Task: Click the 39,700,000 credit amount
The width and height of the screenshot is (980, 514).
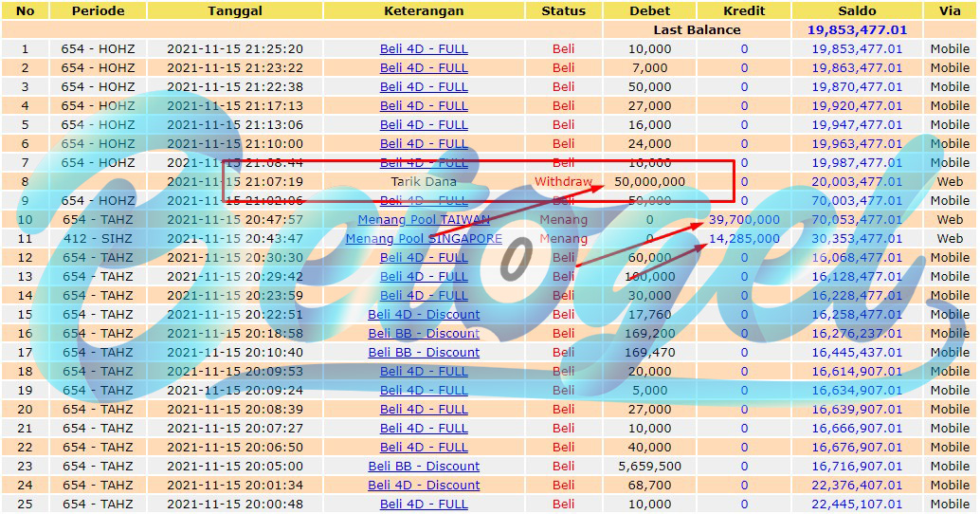Action: (744, 219)
